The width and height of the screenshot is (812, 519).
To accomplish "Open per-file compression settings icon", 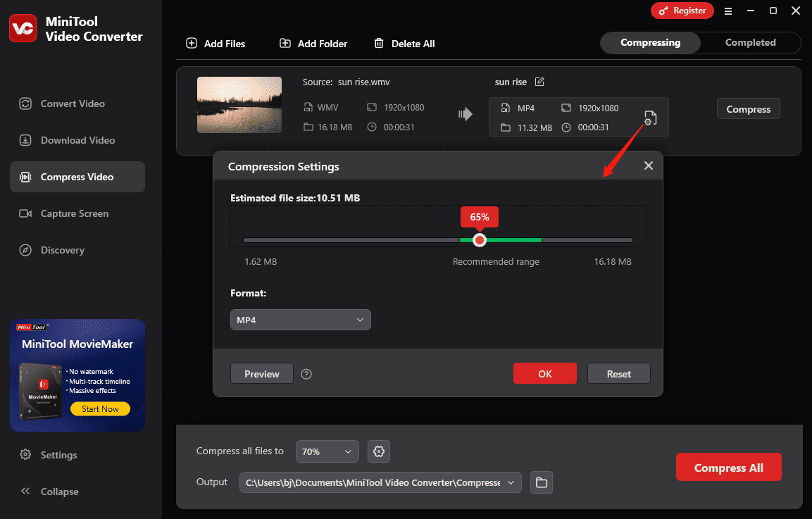I will pos(650,118).
